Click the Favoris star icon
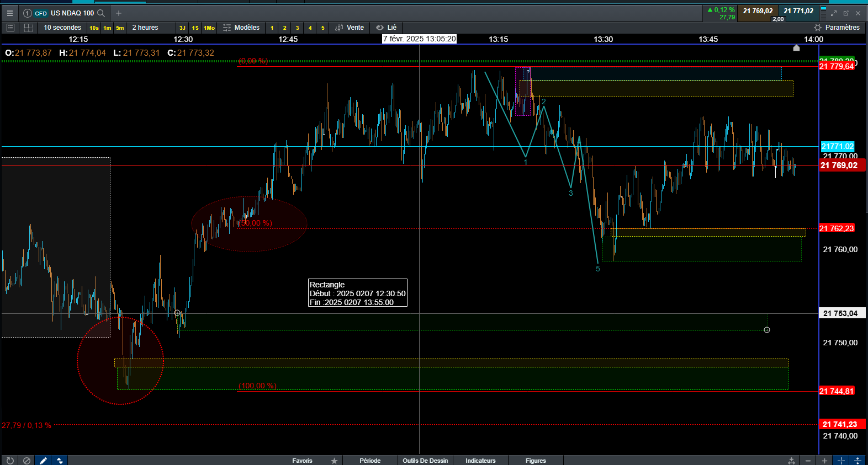This screenshot has height=465, width=868. 334,461
